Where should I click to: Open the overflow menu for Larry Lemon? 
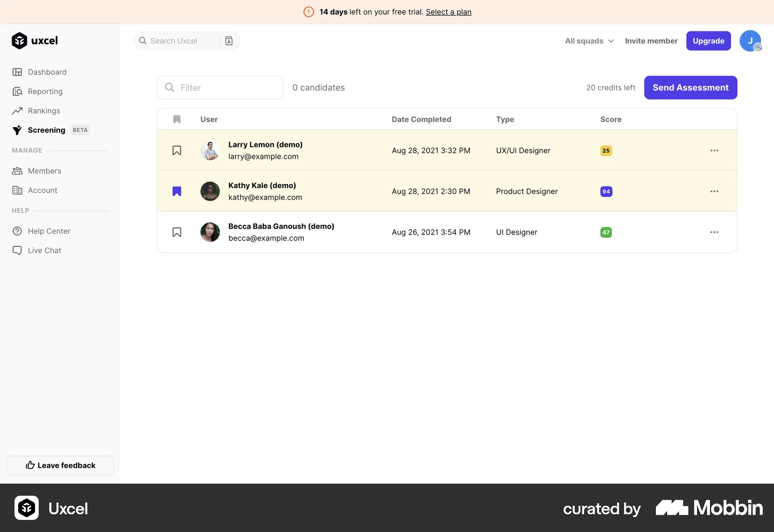[x=714, y=150]
